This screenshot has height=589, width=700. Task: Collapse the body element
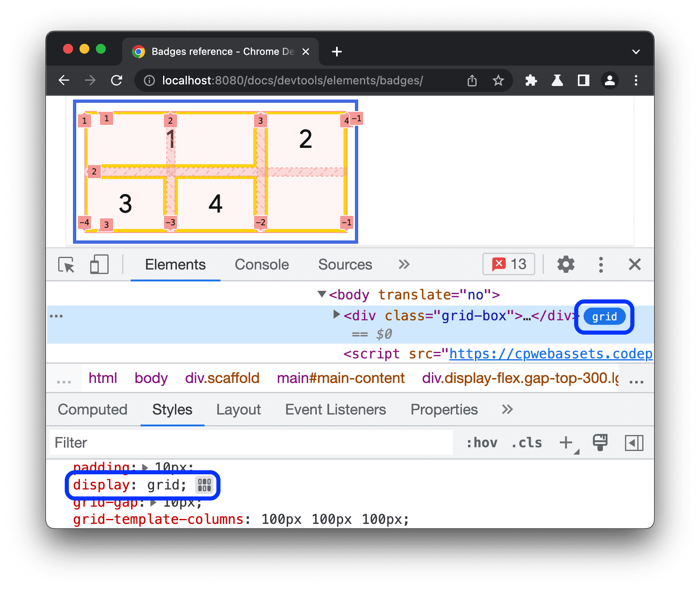coord(322,294)
